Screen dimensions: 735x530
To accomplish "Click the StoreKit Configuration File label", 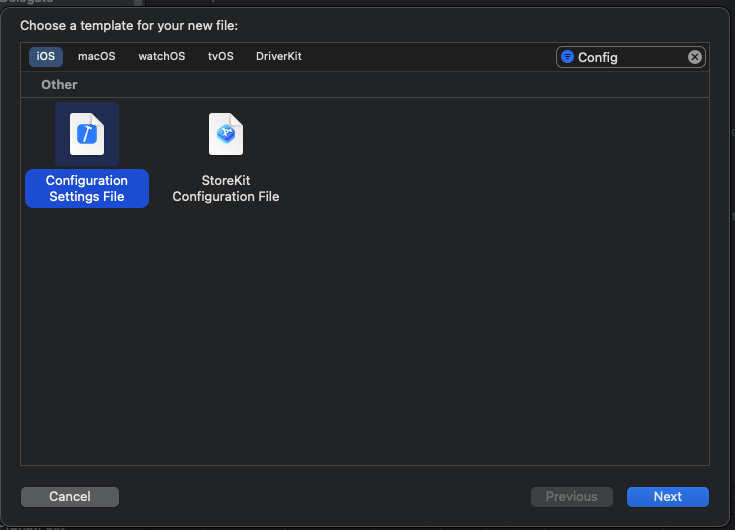I will pyautogui.click(x=226, y=188).
